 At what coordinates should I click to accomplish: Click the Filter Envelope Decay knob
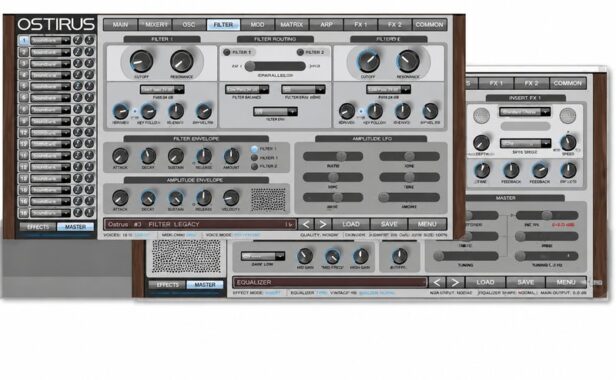[x=148, y=156]
